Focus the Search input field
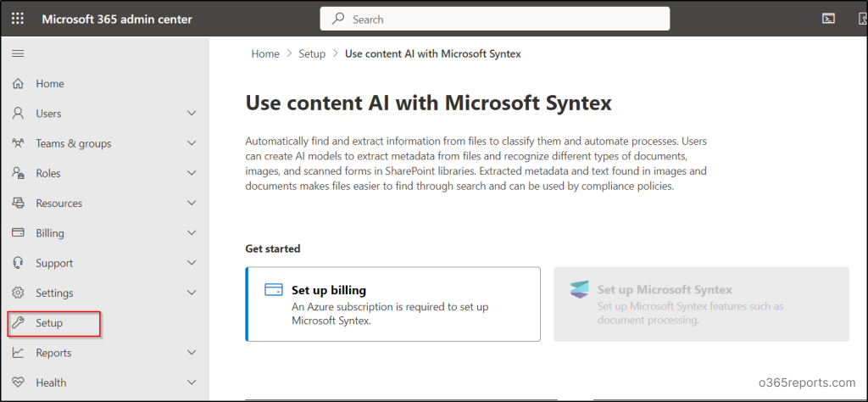The image size is (868, 402). [495, 19]
